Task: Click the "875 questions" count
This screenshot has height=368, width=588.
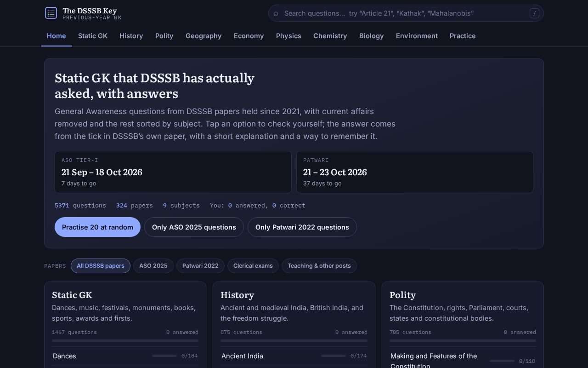Action: coord(241,332)
